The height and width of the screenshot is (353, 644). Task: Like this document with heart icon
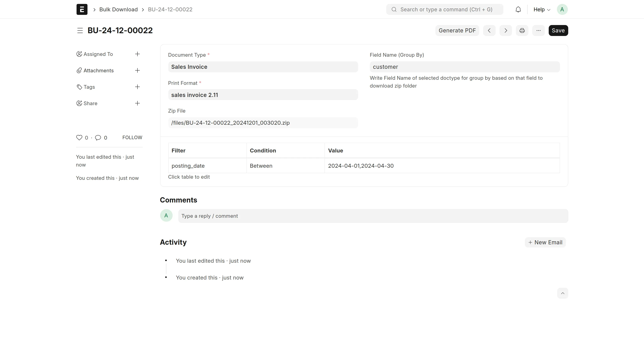point(79,138)
